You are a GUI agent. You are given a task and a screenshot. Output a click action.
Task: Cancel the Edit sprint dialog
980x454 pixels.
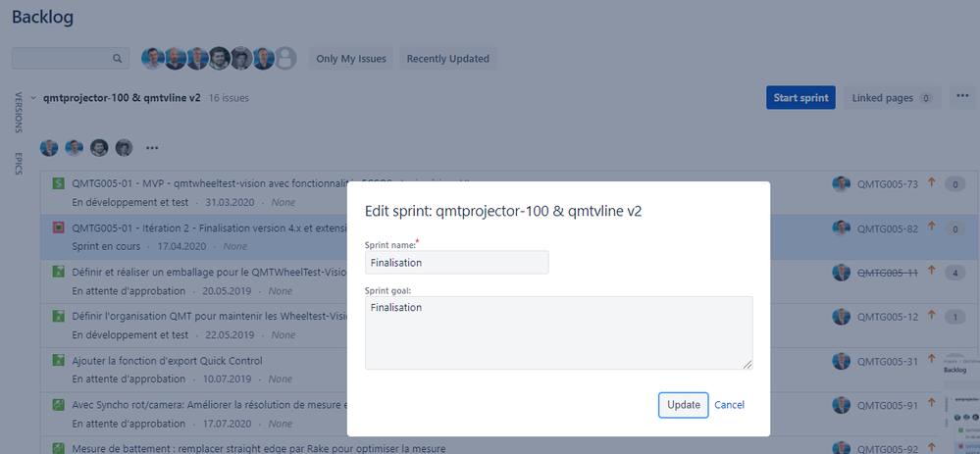coord(729,405)
